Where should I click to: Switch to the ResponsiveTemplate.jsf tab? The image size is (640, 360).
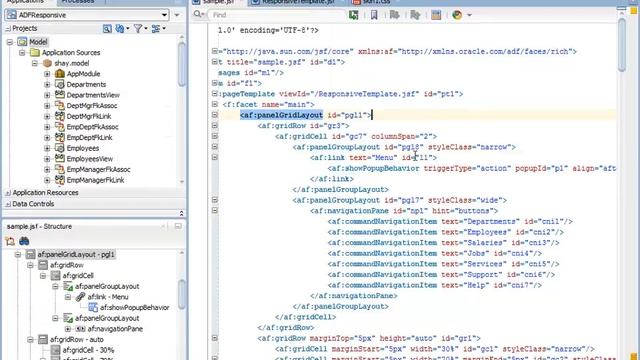298,2
